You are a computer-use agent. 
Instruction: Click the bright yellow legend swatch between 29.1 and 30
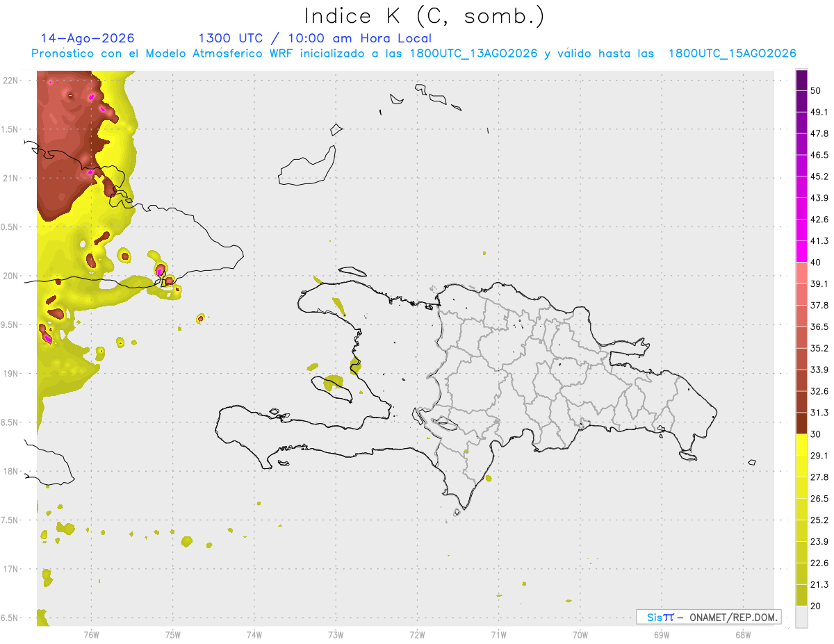point(801,445)
